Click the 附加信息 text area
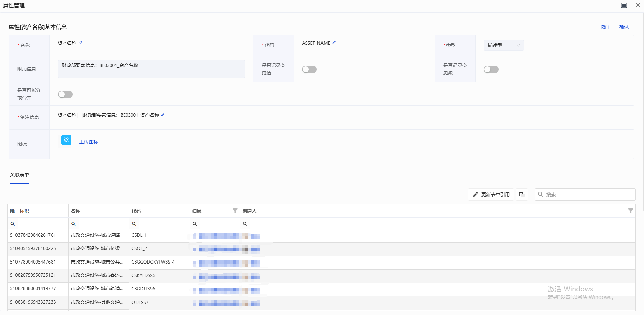Viewport: 644px width, 315px height. pyautogui.click(x=151, y=69)
